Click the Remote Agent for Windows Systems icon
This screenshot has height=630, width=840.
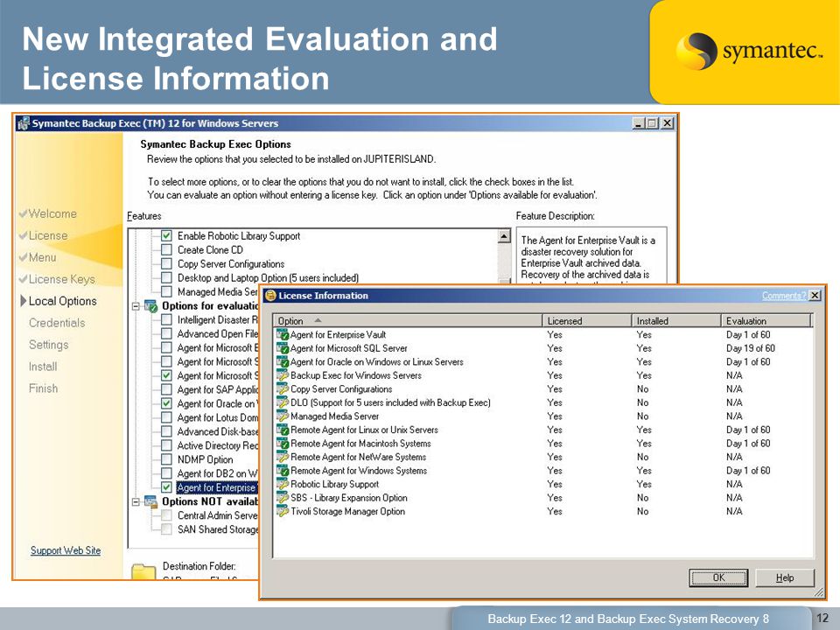283,471
